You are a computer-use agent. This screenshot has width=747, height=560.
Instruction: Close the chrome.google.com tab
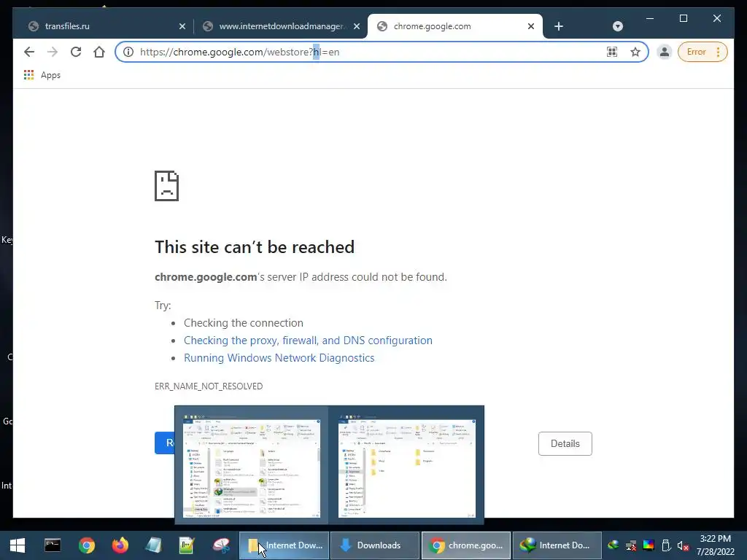click(x=531, y=26)
